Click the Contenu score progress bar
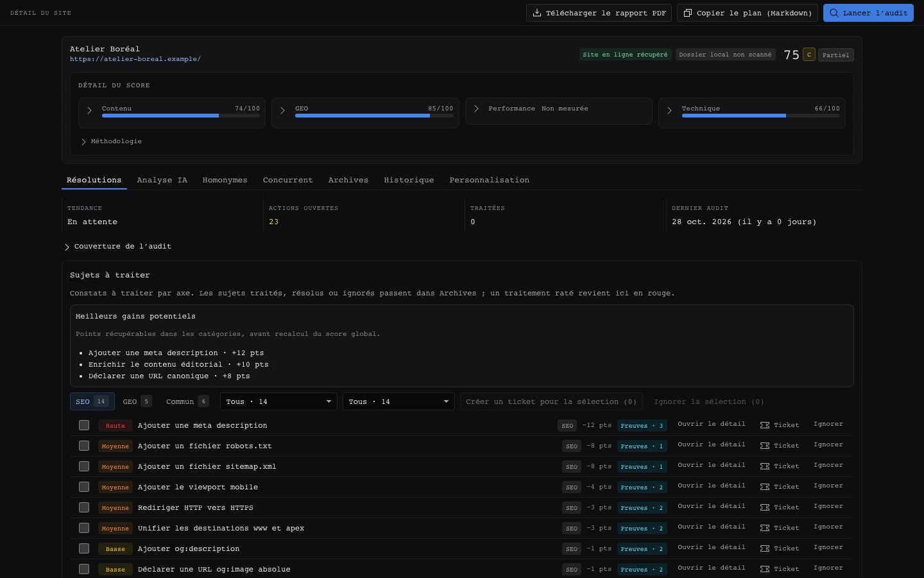924x578 pixels. click(x=181, y=116)
